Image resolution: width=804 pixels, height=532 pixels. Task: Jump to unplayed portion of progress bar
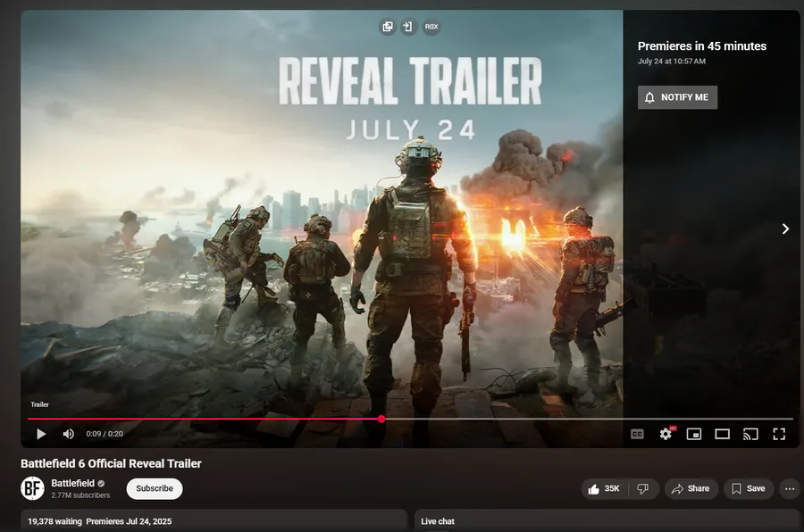(x=589, y=419)
